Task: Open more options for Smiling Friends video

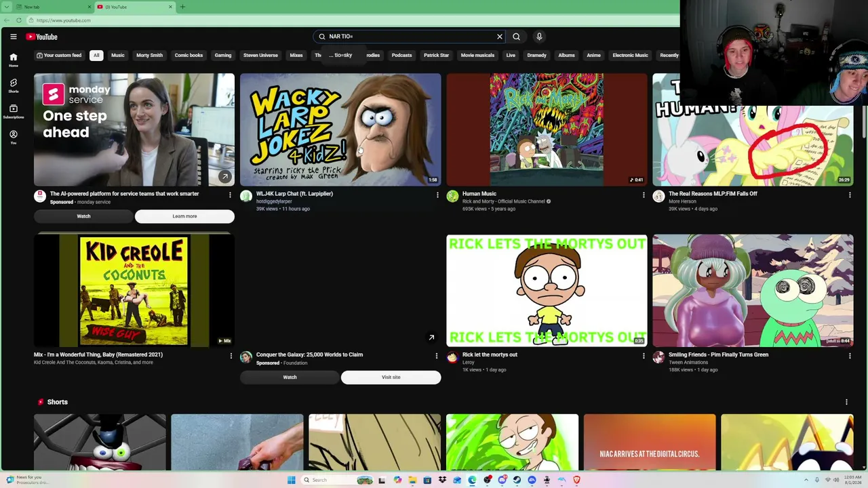Action: [x=850, y=356]
